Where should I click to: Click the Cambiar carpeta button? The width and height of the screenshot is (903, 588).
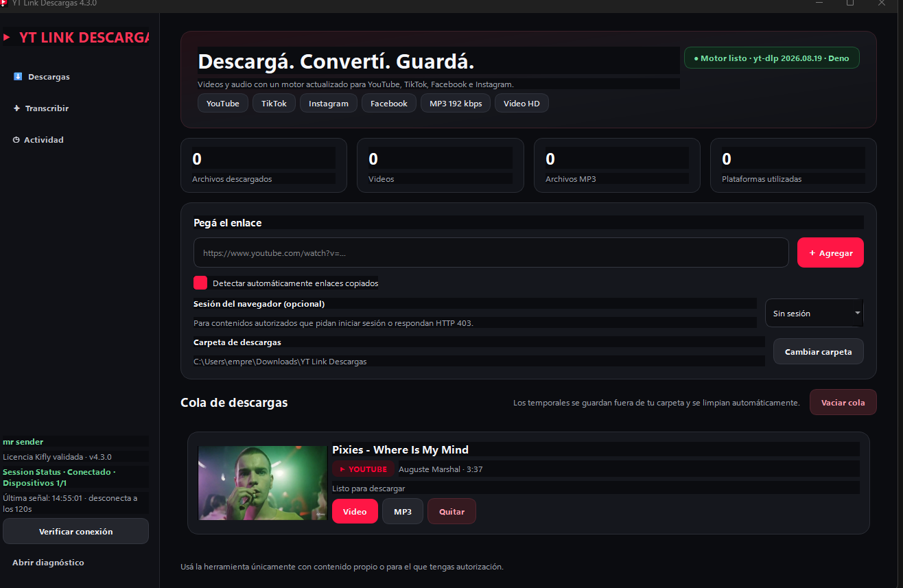tap(819, 351)
